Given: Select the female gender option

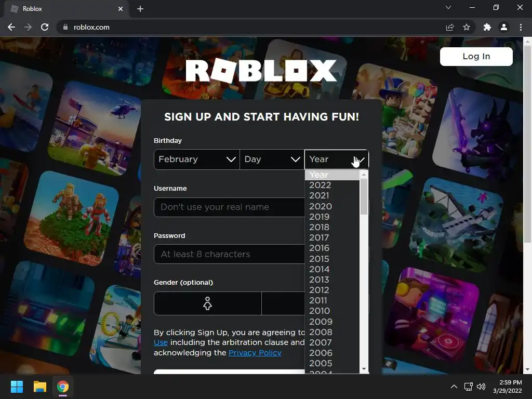Looking at the screenshot, I should (208, 303).
